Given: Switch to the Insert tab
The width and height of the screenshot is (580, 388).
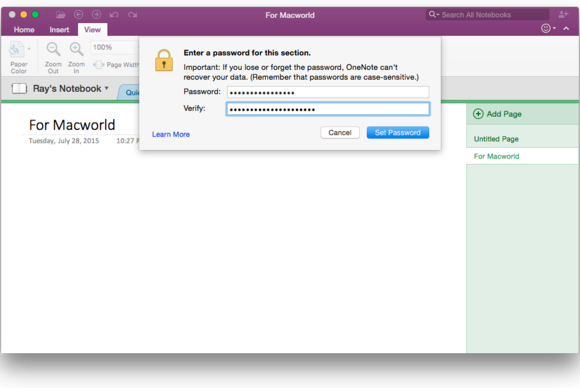Looking at the screenshot, I should [x=59, y=30].
